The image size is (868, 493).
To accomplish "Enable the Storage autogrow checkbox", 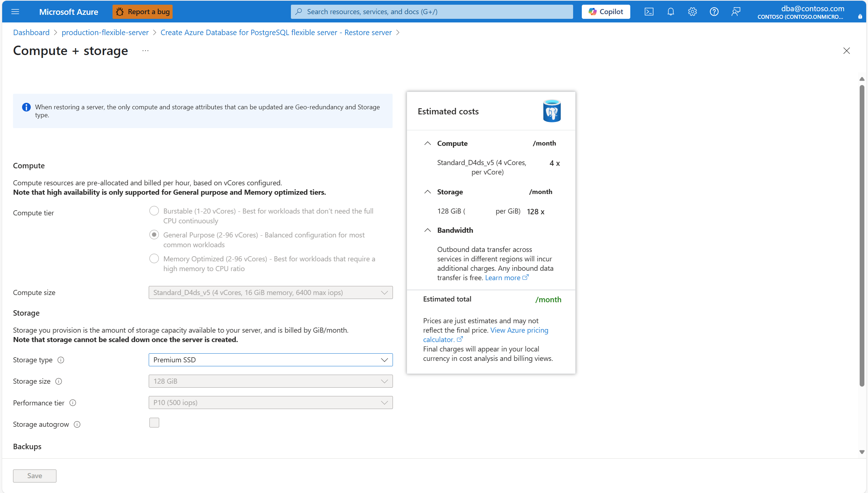I will (154, 422).
